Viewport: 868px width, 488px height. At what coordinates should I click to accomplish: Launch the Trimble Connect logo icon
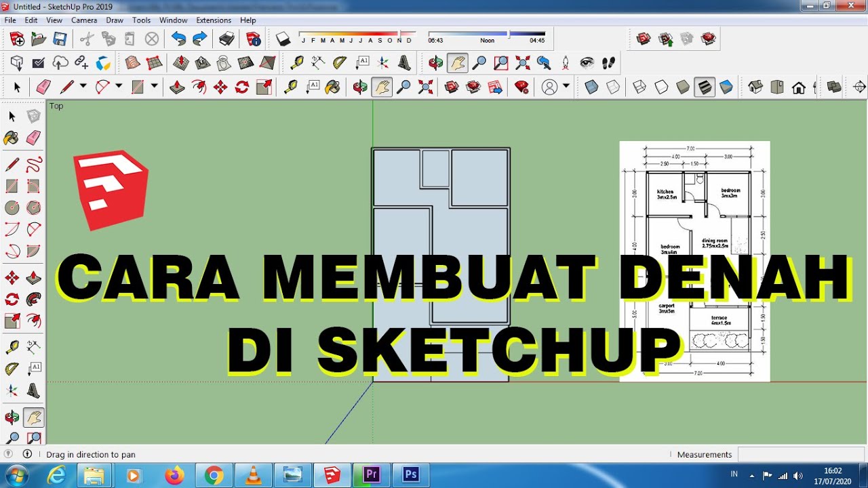pos(103,63)
